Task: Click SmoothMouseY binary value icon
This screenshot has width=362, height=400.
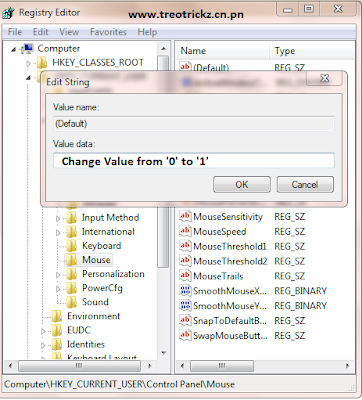Action: coord(185,305)
